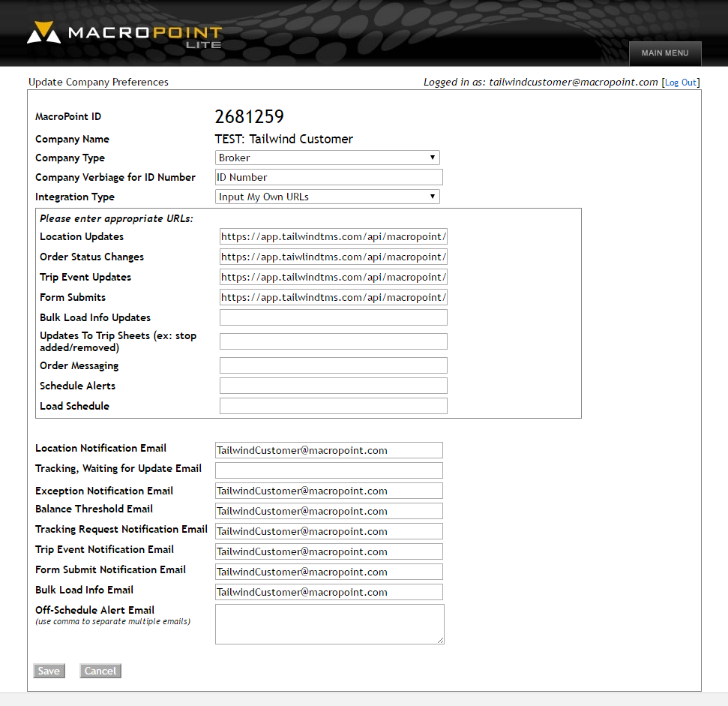Image resolution: width=728 pixels, height=706 pixels.
Task: Click the Schedule Alerts input box
Action: tap(332, 386)
